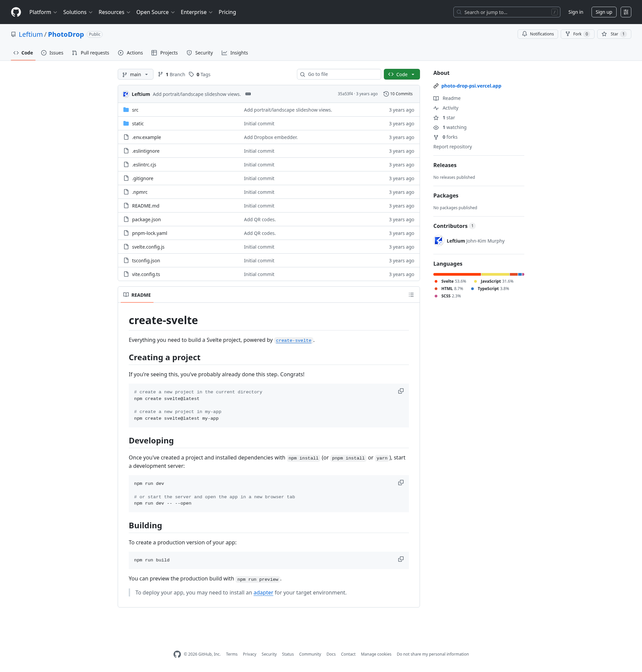Open the header appearance settings icon

coord(626,12)
